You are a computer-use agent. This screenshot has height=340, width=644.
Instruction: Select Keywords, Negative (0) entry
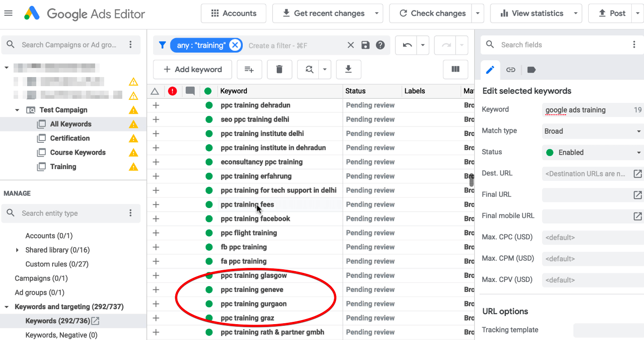pos(62,335)
